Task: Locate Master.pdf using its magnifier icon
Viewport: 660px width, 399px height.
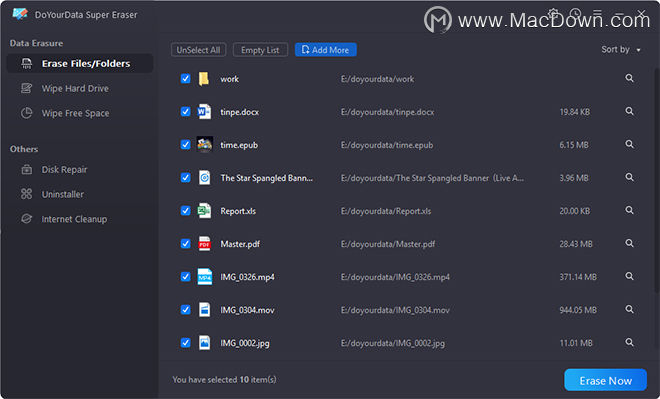Action: [629, 243]
